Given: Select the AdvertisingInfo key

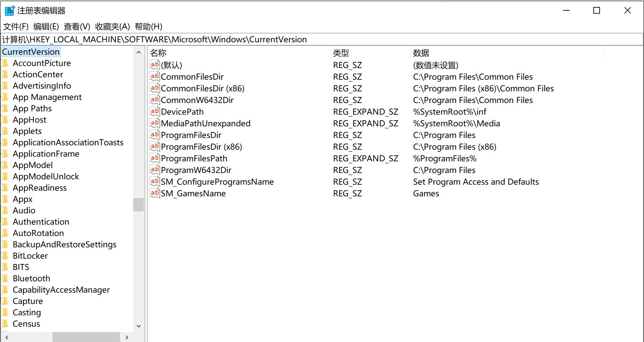Looking at the screenshot, I should (x=42, y=86).
